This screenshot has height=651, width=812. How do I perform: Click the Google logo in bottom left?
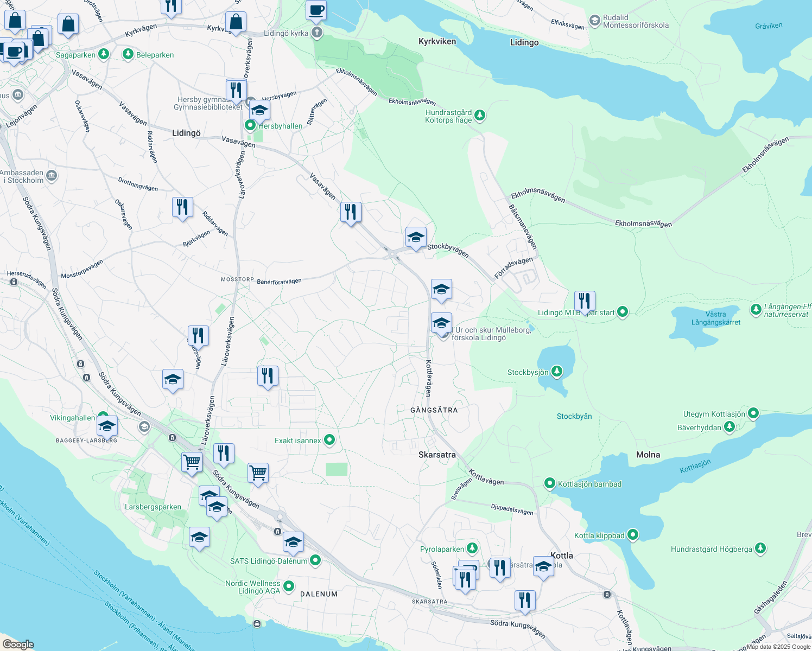tap(19, 644)
